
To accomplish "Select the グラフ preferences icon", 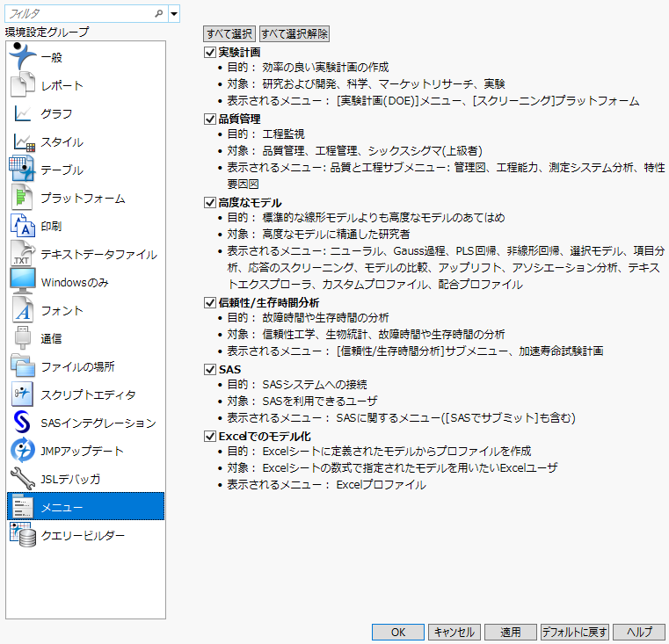I will point(22,113).
